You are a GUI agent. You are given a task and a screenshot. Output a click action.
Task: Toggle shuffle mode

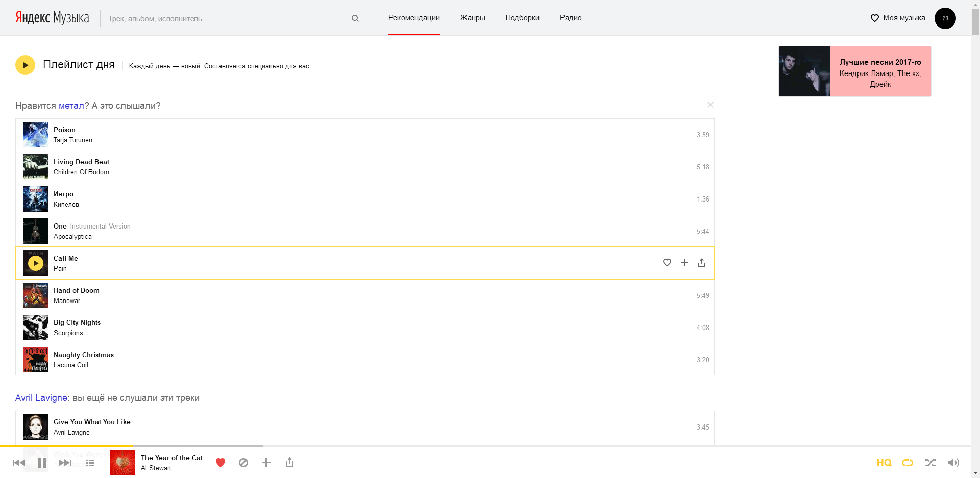930,463
